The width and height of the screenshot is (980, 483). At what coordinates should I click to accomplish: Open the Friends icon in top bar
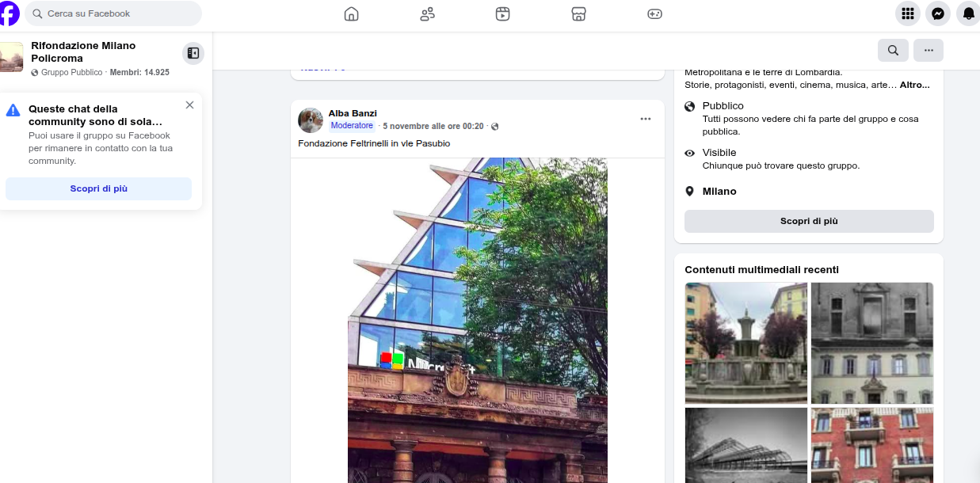[427, 13]
